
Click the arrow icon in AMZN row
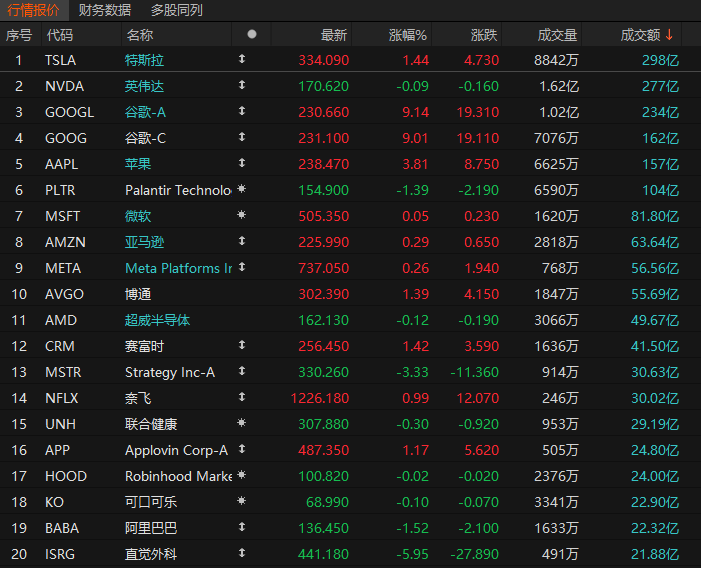coord(242,241)
